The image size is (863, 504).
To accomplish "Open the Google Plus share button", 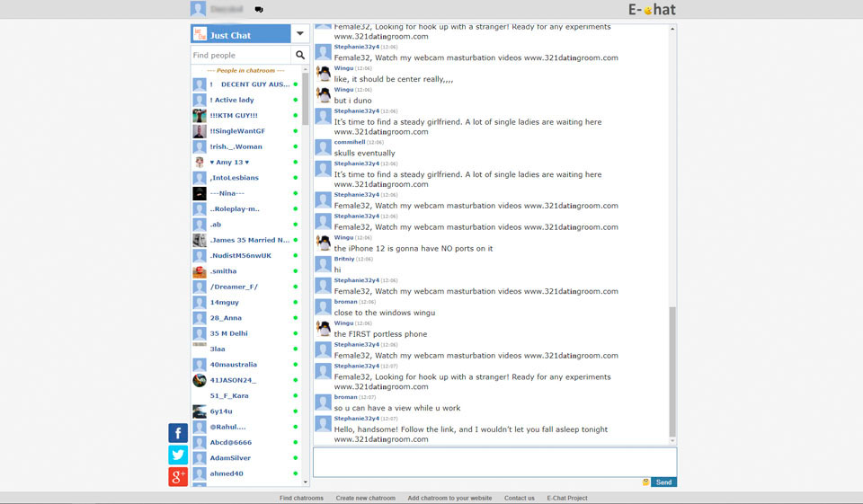I will point(178,476).
